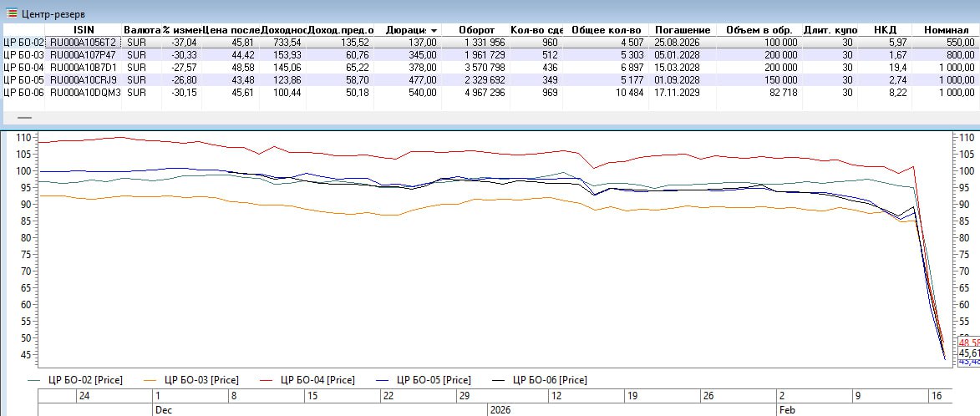The width and height of the screenshot is (980, 416).
Task: Select the ЦР БО-05 bond row
Action: [23, 80]
